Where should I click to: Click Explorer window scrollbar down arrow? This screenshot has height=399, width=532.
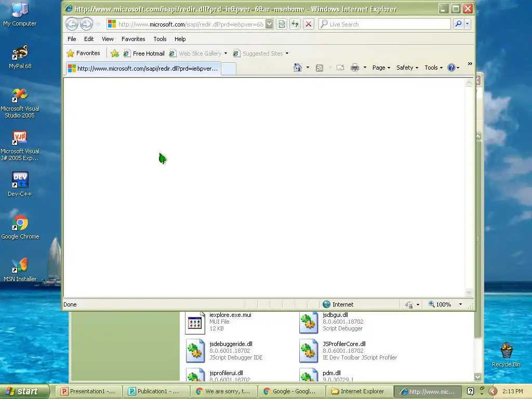[x=478, y=377]
